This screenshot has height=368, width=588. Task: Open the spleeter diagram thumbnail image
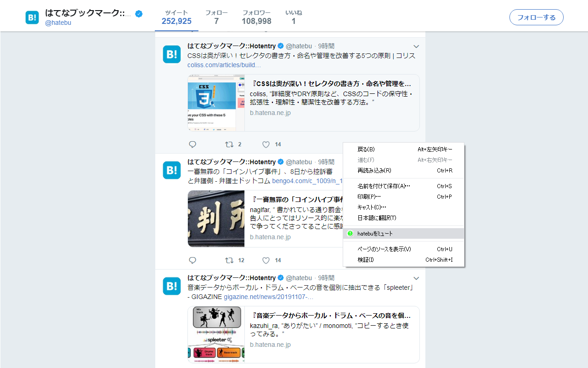[x=216, y=335]
